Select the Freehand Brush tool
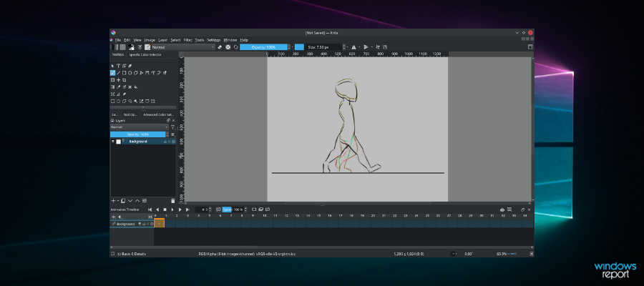Image resolution: width=644 pixels, height=286 pixels. [112, 73]
